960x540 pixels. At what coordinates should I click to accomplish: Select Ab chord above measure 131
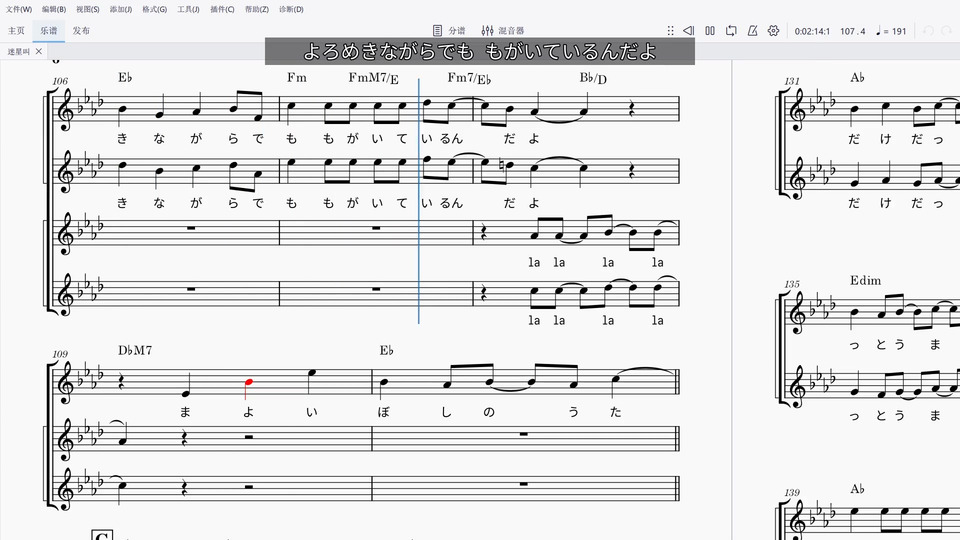click(x=857, y=78)
